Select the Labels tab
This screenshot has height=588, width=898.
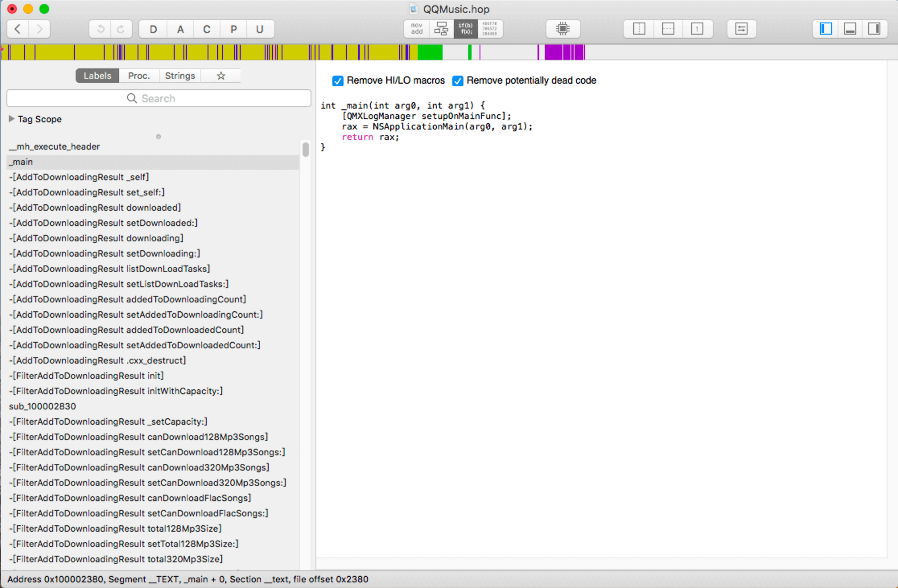pos(97,76)
